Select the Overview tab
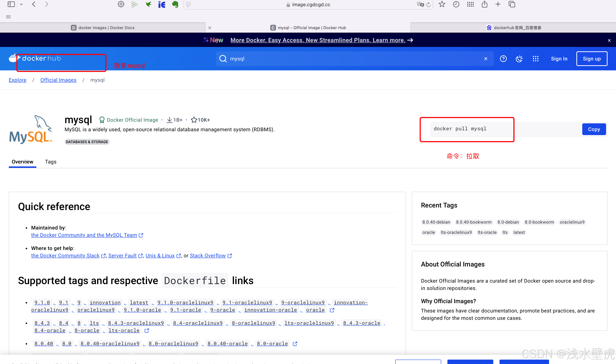The width and height of the screenshot is (616, 364). click(x=22, y=162)
